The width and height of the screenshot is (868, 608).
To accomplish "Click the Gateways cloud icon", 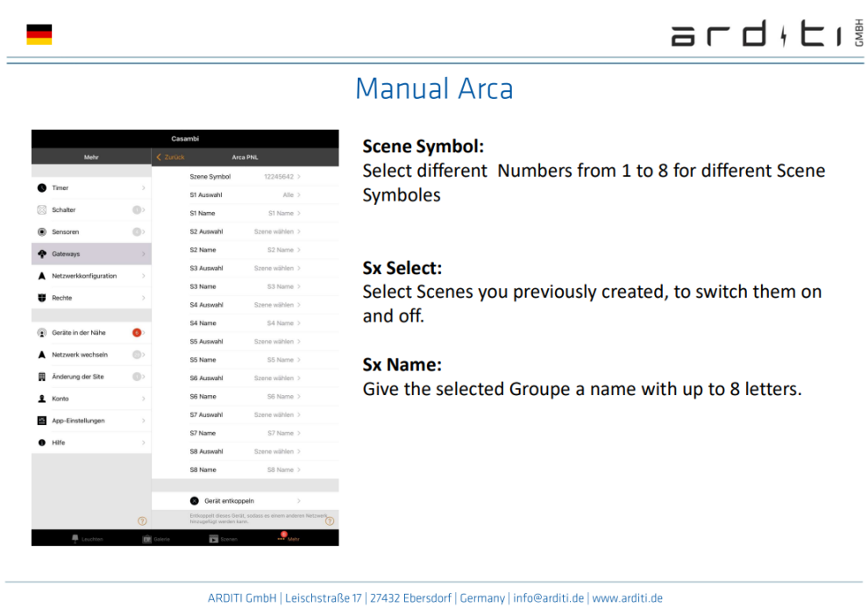I will tap(42, 254).
